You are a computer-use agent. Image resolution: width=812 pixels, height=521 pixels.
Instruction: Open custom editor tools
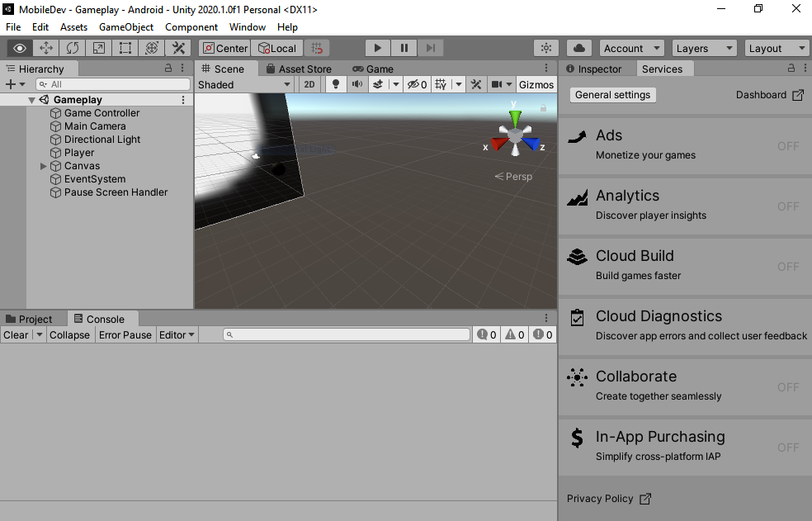(x=179, y=48)
